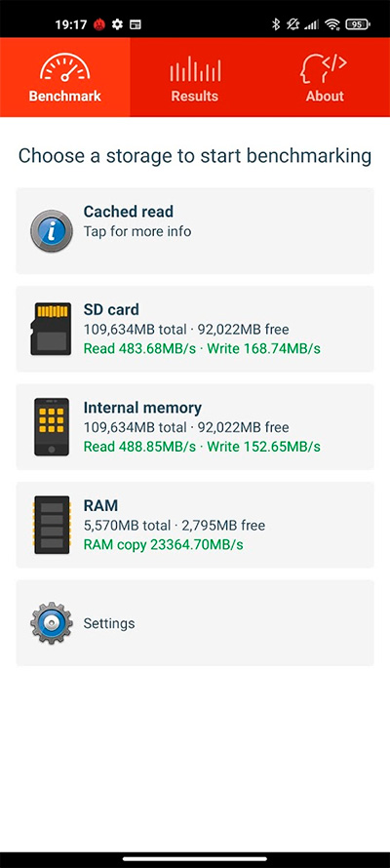Tap the bar graph Results icon

[x=195, y=68]
